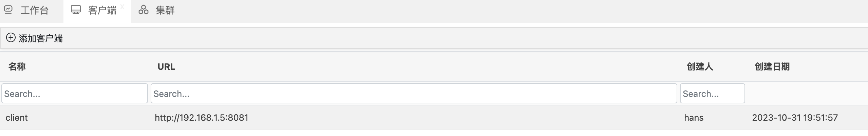
Task: Focus the 创建人 search input
Action: (x=712, y=93)
